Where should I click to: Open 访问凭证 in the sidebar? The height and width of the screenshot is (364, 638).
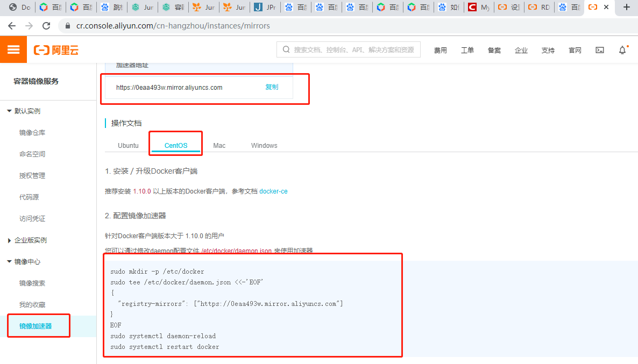point(32,219)
